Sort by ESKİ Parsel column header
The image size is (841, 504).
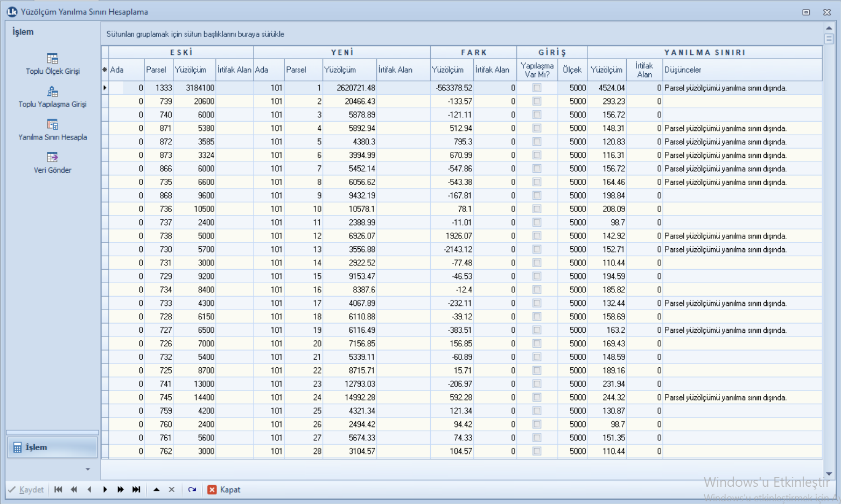click(159, 69)
